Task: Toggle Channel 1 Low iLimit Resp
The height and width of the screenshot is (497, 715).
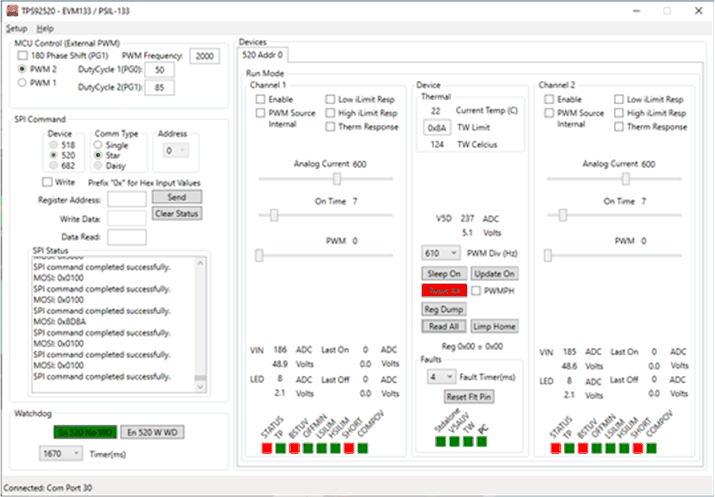Action: point(330,99)
